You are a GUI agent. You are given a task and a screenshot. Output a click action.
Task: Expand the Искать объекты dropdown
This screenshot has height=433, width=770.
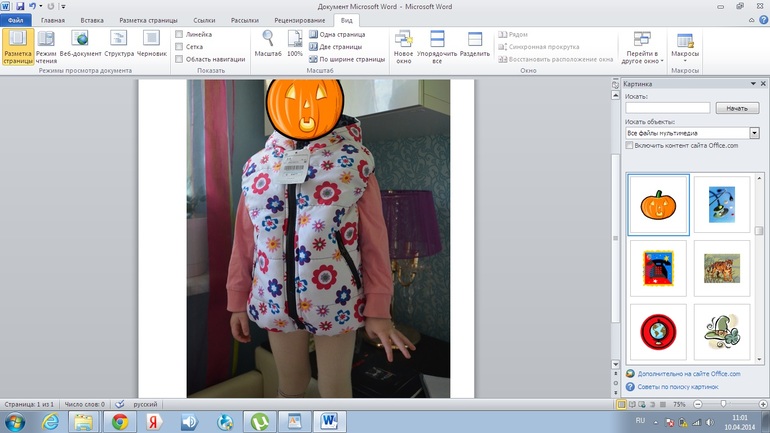[x=754, y=133]
